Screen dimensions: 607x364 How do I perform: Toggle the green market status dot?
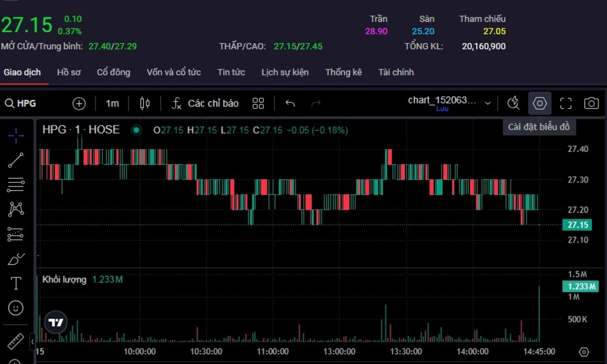[x=136, y=130]
